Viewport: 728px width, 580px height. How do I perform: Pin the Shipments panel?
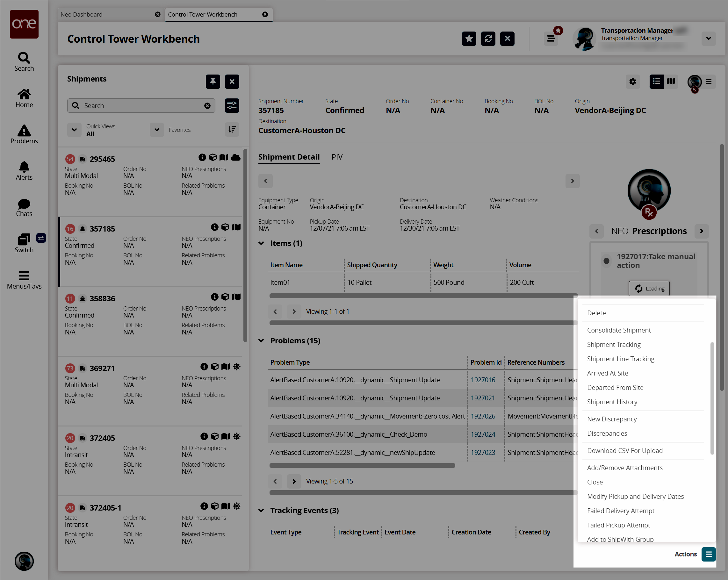(213, 81)
